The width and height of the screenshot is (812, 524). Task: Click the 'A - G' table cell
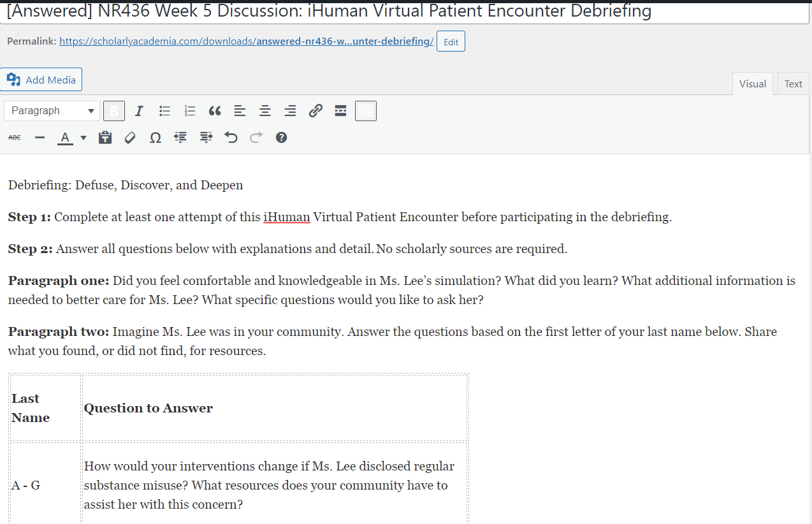click(x=45, y=485)
